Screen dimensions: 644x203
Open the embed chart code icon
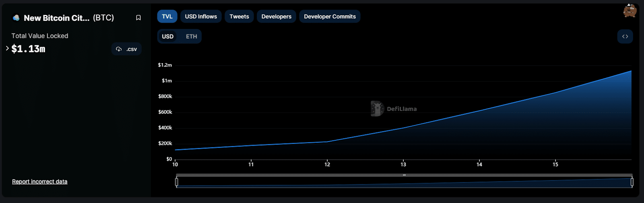625,37
